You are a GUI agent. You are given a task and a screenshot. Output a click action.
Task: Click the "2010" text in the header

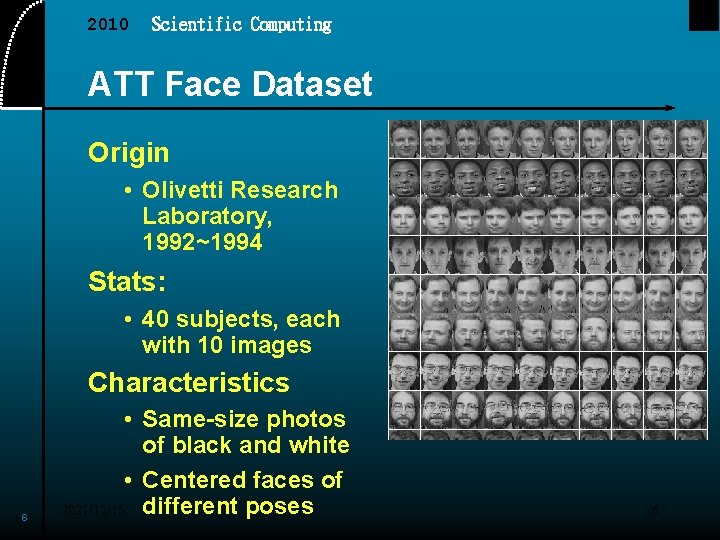pyautogui.click(x=108, y=24)
